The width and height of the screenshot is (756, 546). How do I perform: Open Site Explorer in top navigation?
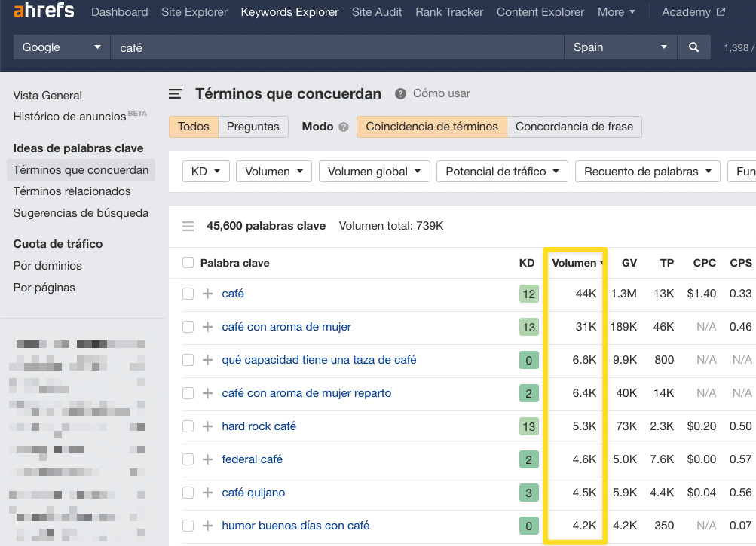(194, 12)
